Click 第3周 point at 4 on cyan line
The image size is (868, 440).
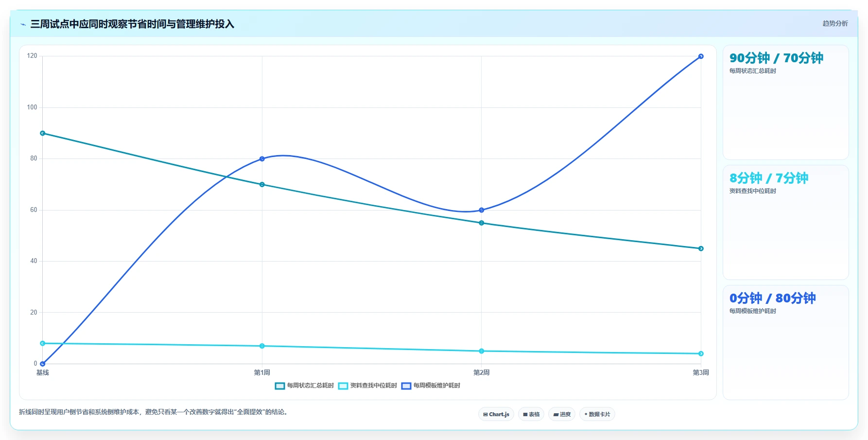tap(701, 353)
